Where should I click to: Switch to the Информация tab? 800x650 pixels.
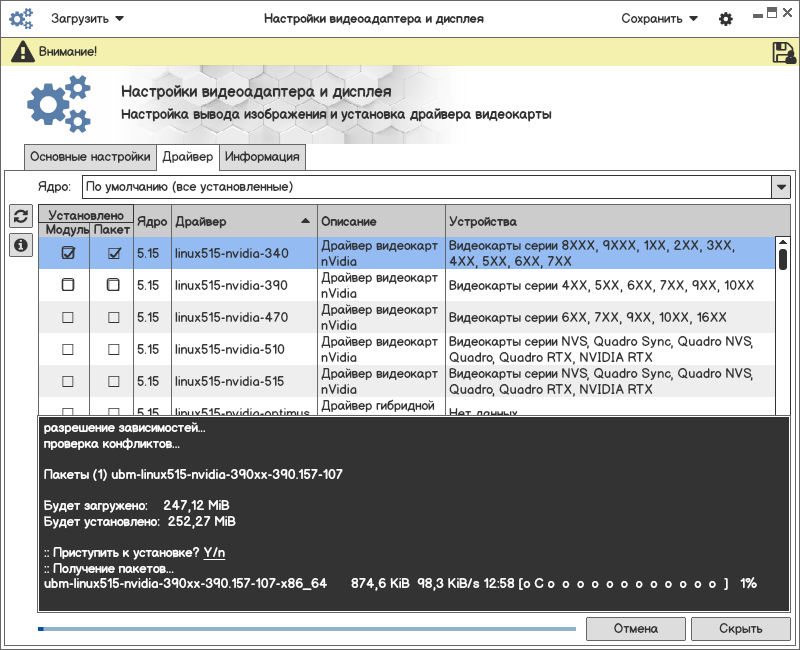tap(262, 157)
